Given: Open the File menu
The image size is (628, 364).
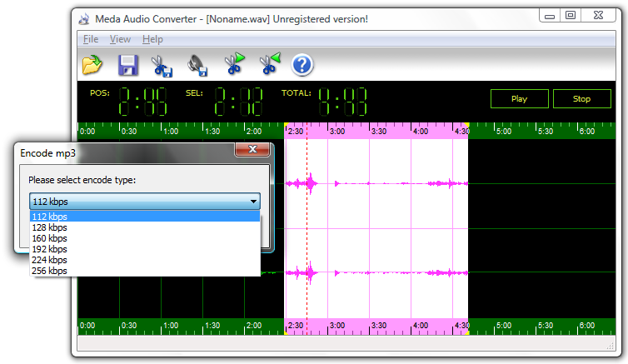Looking at the screenshot, I should [x=91, y=39].
